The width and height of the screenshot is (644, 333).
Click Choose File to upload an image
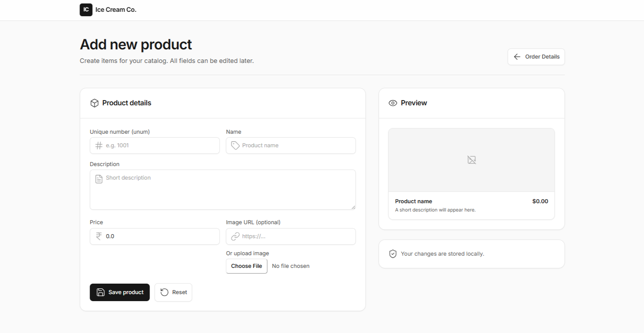pos(246,266)
